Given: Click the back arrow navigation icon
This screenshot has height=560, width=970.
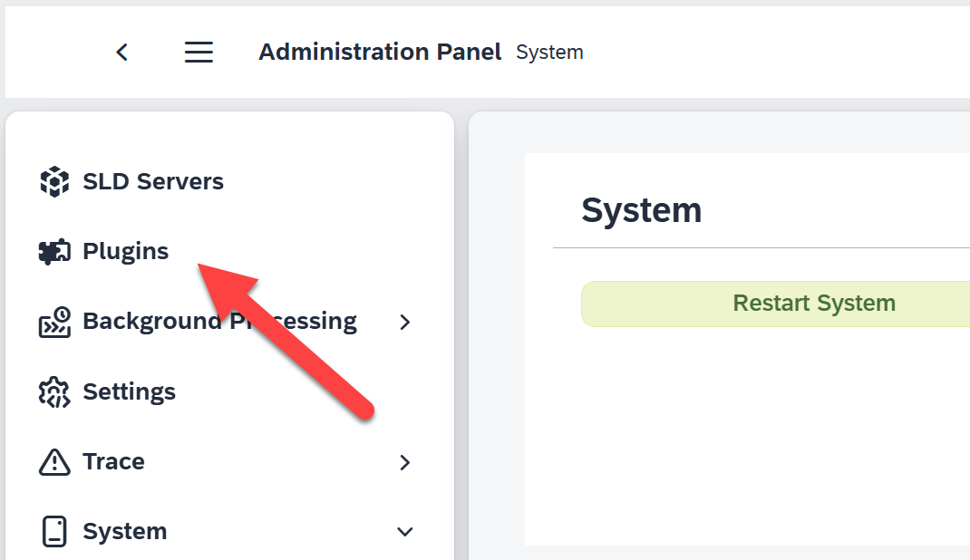Looking at the screenshot, I should coord(121,52).
